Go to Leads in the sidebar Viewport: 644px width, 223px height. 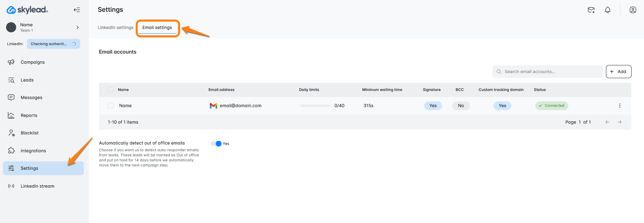pyautogui.click(x=27, y=80)
